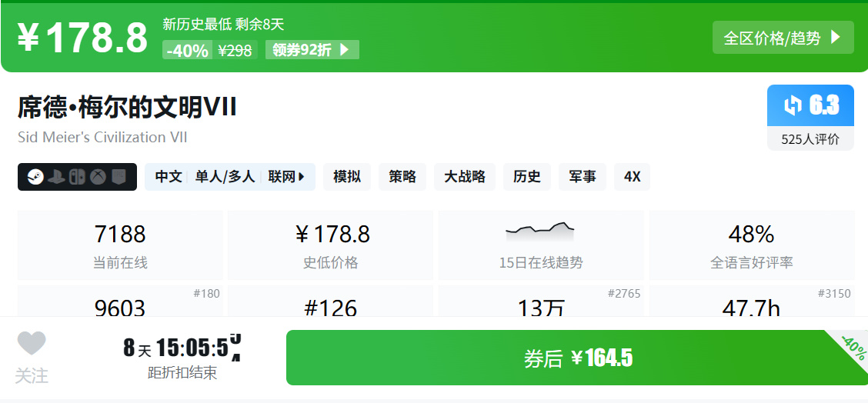Click the PlayStation platform icon

point(56,177)
